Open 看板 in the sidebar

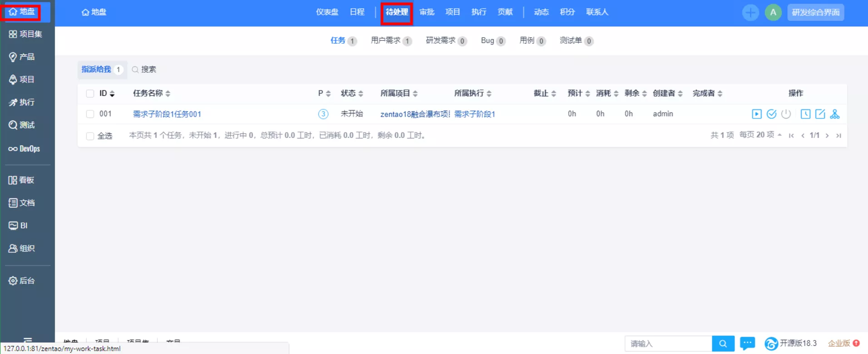tap(21, 180)
